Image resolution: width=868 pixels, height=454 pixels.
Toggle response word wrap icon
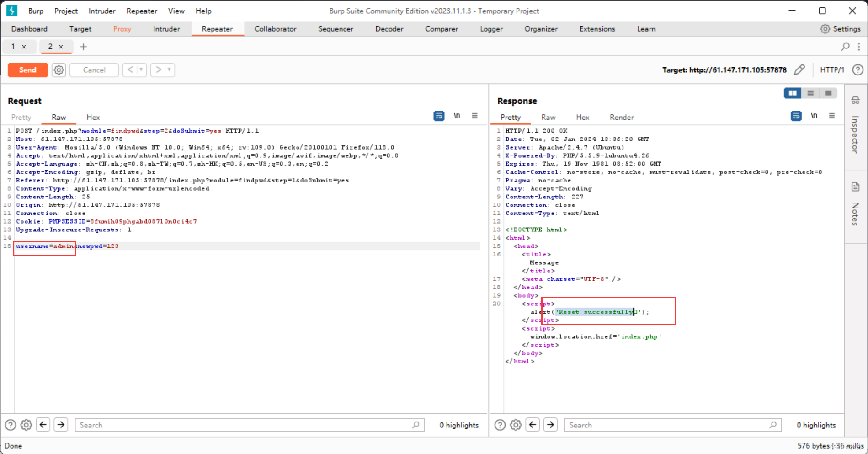point(796,116)
